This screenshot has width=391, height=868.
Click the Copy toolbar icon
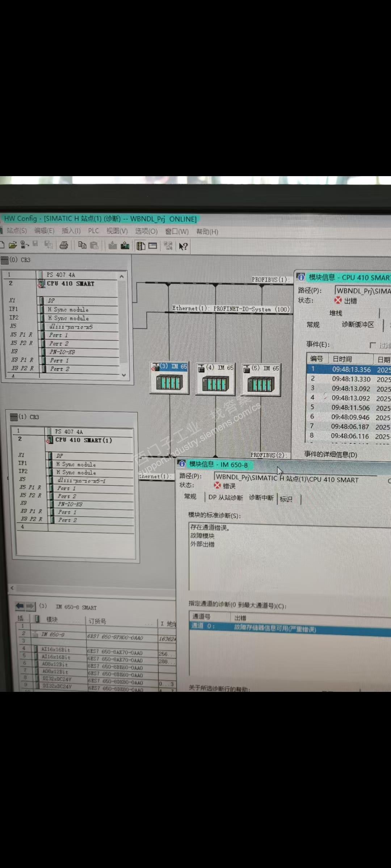[x=83, y=245]
